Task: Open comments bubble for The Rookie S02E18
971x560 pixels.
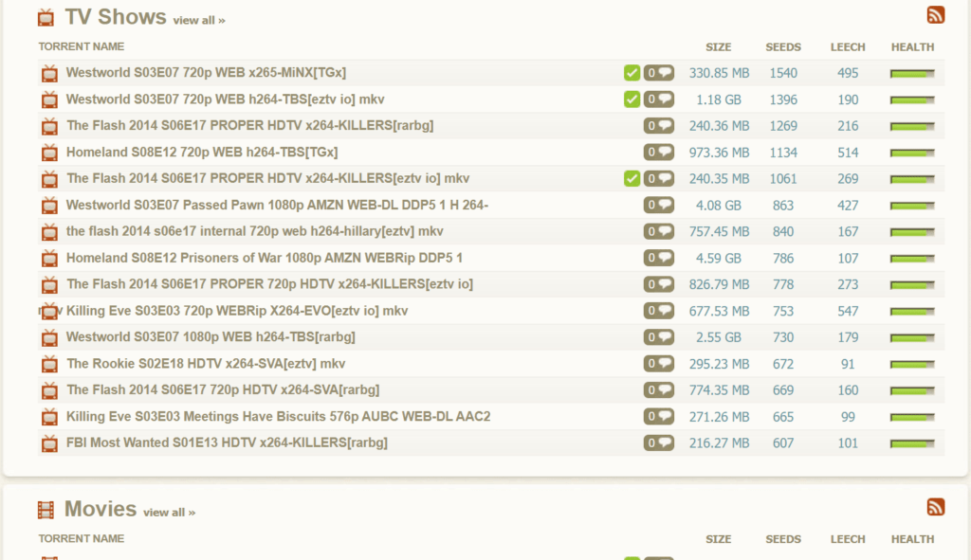Action: (659, 363)
